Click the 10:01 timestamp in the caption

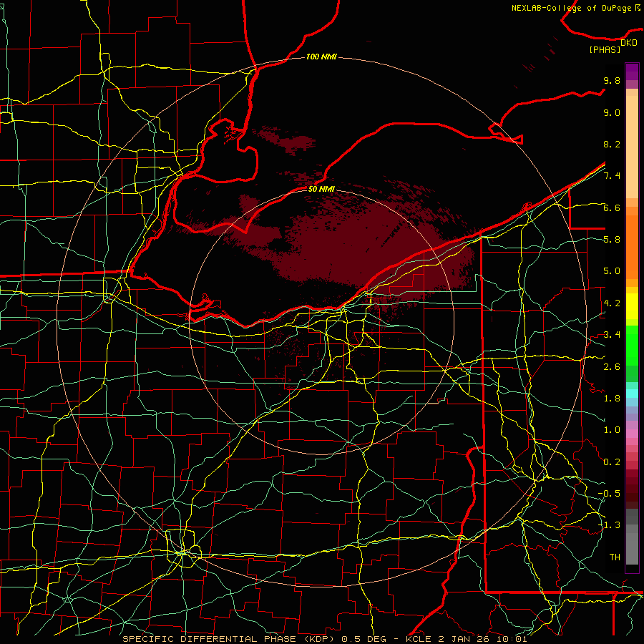[511, 639]
